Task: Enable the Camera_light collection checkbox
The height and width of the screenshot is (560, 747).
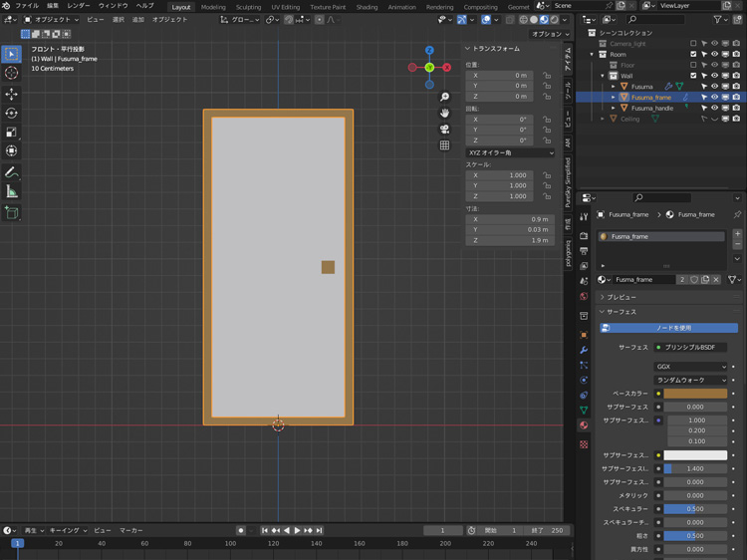Action: 693,44
